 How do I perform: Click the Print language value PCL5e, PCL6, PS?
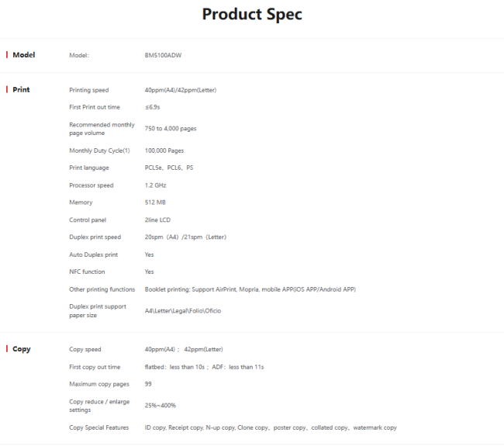pos(169,168)
